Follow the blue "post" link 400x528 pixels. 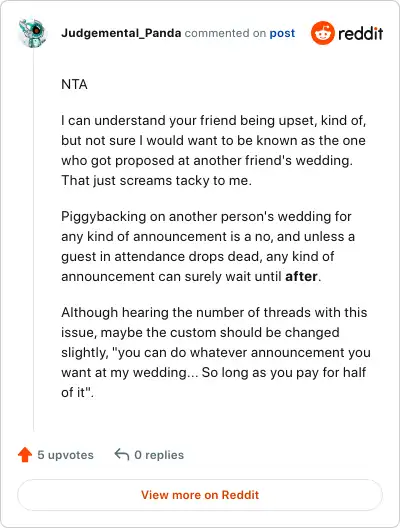click(282, 33)
